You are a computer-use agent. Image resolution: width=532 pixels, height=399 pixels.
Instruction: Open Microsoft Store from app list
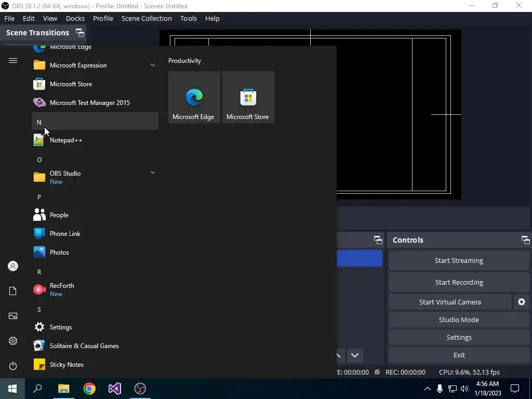pyautogui.click(x=95, y=84)
